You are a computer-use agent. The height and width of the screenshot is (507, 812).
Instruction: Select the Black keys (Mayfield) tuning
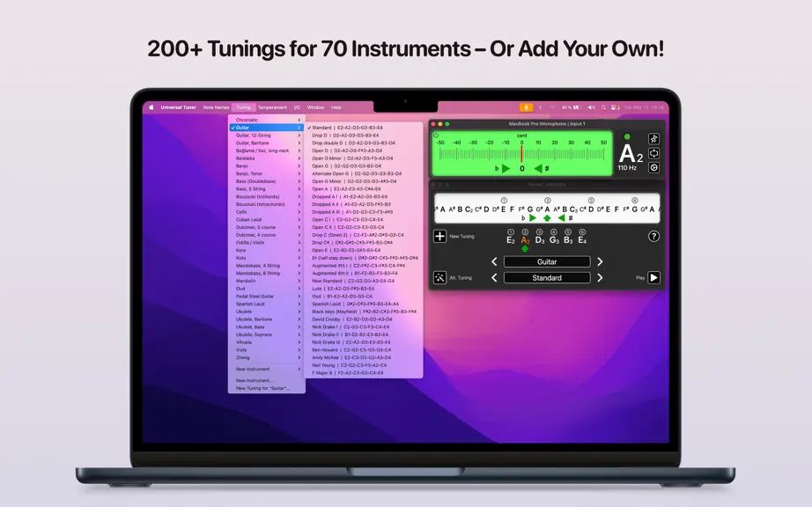coord(364,312)
